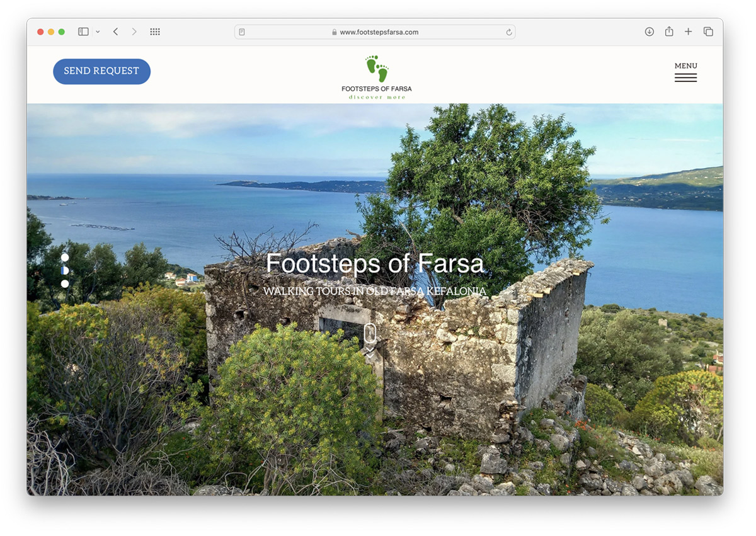Select the bottom slide indicator dot
The width and height of the screenshot is (756, 536).
tap(65, 284)
